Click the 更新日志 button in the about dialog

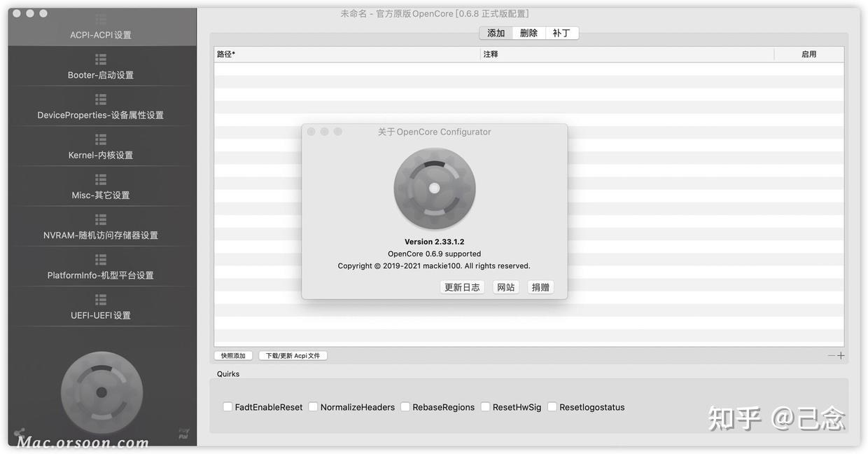(x=462, y=287)
